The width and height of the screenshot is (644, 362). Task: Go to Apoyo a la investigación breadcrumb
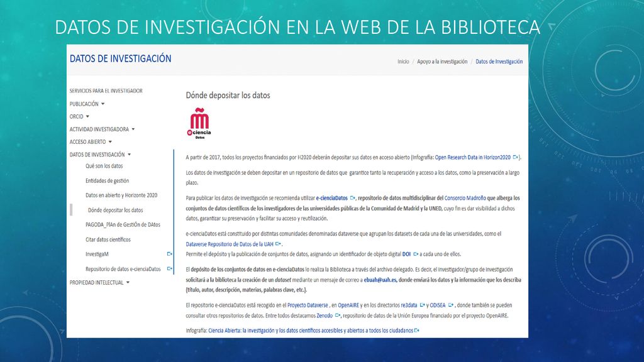coord(442,62)
